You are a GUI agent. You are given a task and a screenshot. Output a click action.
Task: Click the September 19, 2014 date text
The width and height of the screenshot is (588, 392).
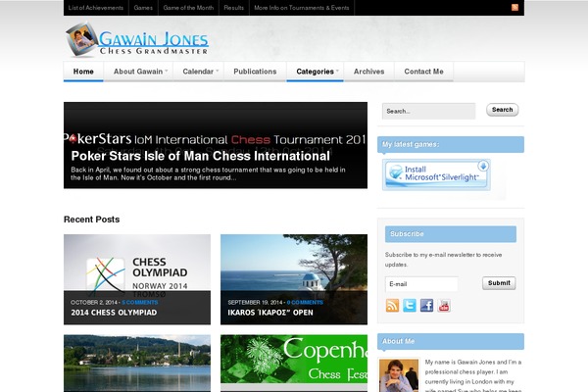click(255, 303)
